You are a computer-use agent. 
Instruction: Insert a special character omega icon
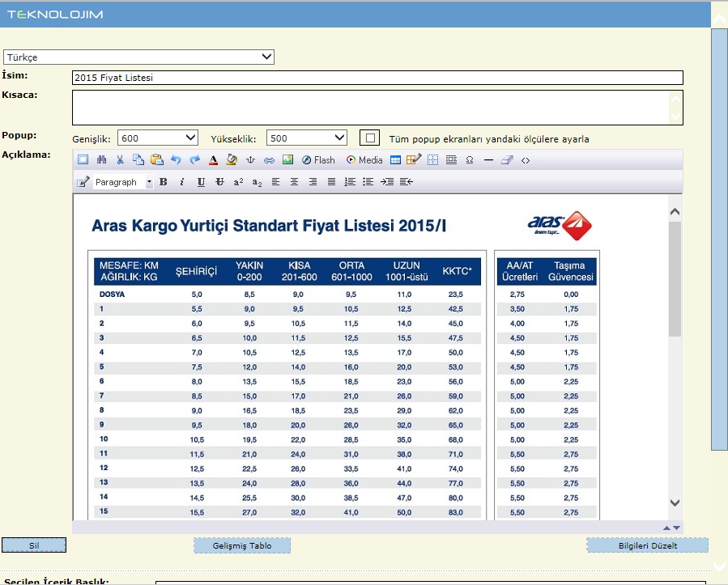[x=470, y=160]
